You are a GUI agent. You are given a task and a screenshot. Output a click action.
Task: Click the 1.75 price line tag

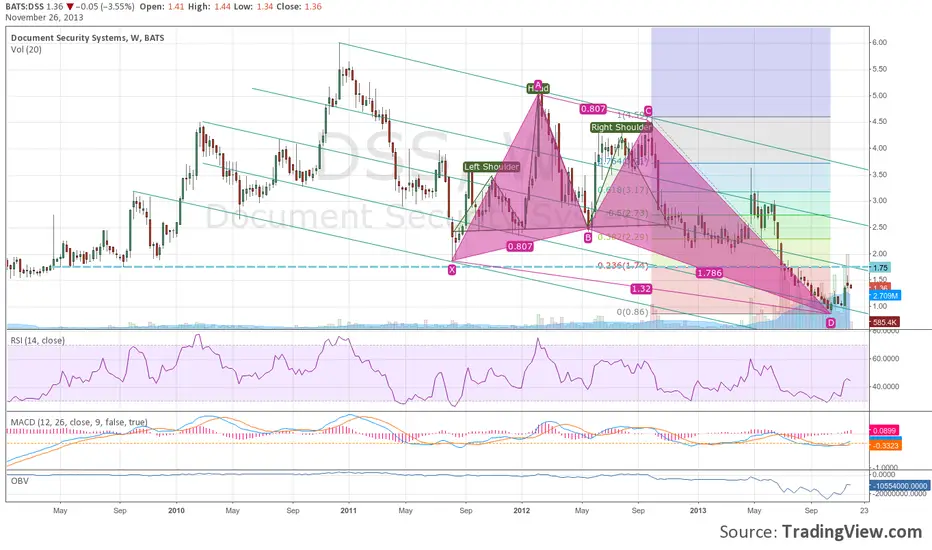coord(880,268)
